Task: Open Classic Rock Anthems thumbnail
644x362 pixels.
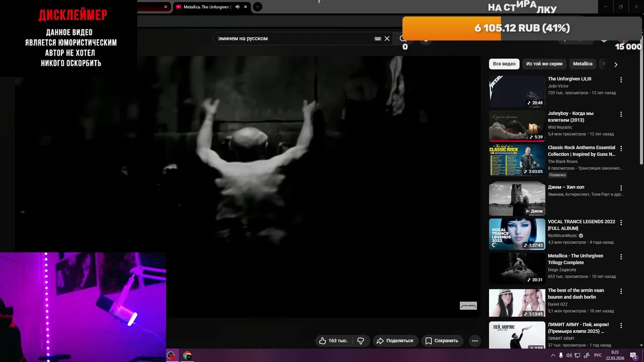Action: tap(517, 160)
